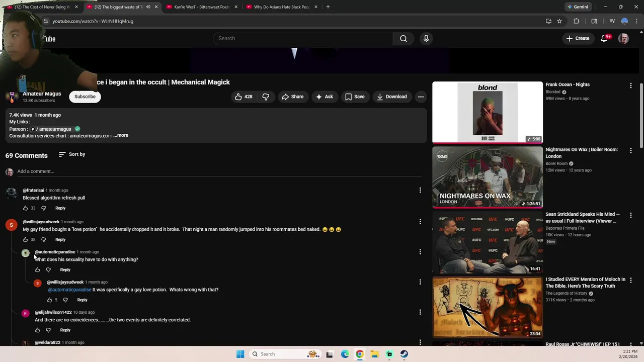The image size is (644, 362).
Task: Open Chrome extensions puzzle icon
Action: point(577,21)
